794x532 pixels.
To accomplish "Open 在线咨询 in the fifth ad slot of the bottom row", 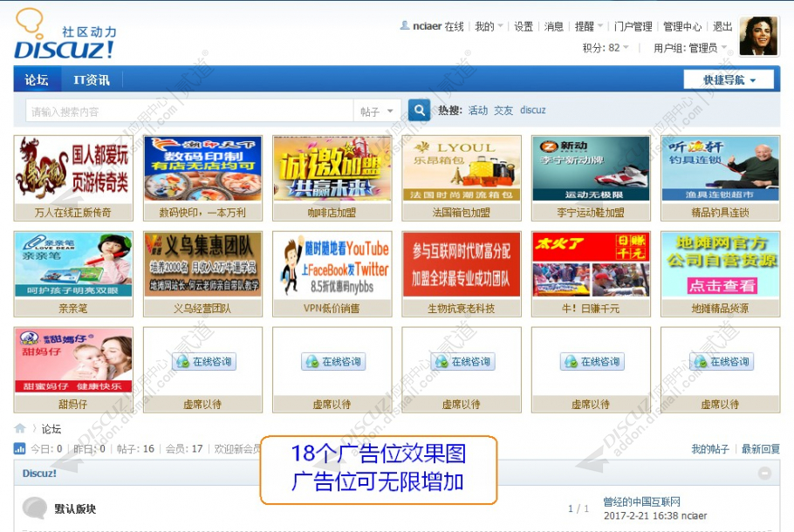I will 592,361.
